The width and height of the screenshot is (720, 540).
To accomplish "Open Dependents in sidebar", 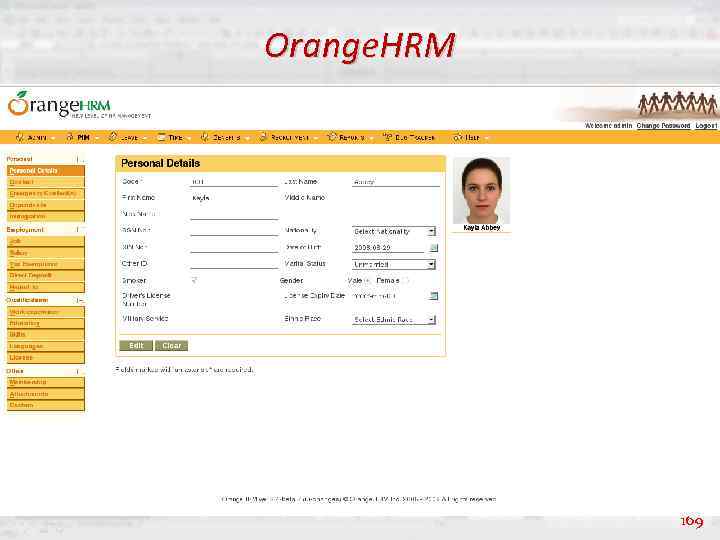I will click(46, 205).
